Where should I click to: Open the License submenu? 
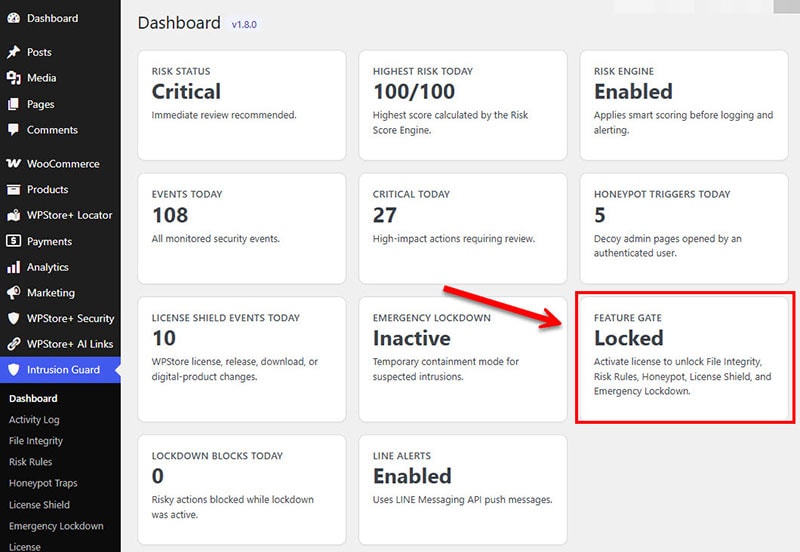coord(24,546)
